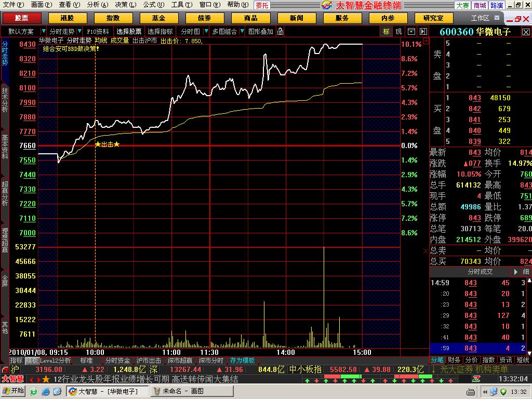Expand the 默认方案 dropdown arrow
The height and width of the screenshot is (399, 532).
(x=44, y=32)
